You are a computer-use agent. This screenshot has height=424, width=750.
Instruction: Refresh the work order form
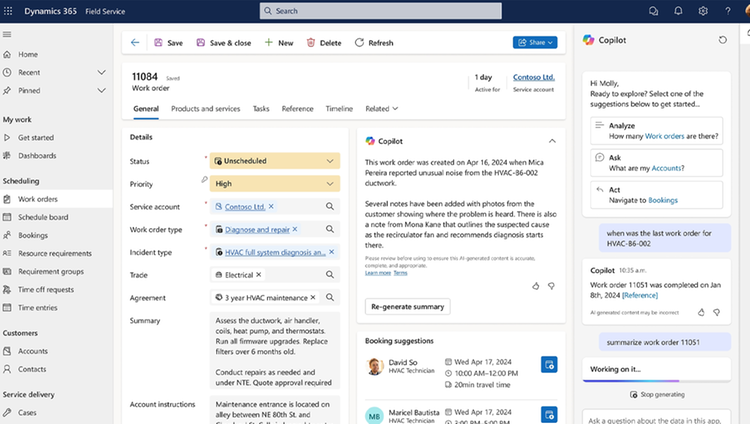(x=374, y=43)
